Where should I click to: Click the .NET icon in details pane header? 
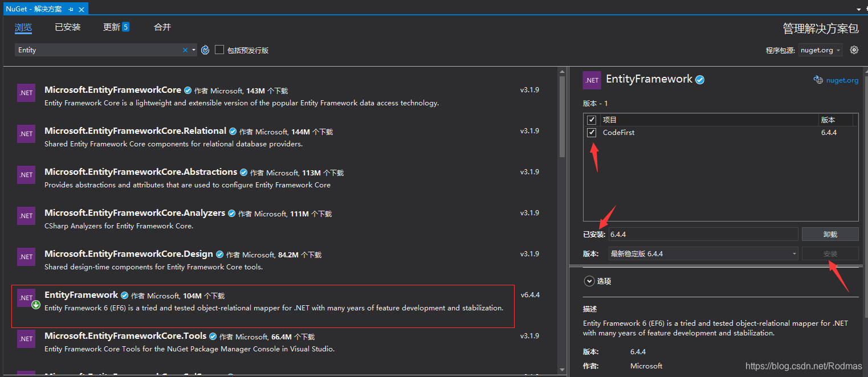point(592,80)
